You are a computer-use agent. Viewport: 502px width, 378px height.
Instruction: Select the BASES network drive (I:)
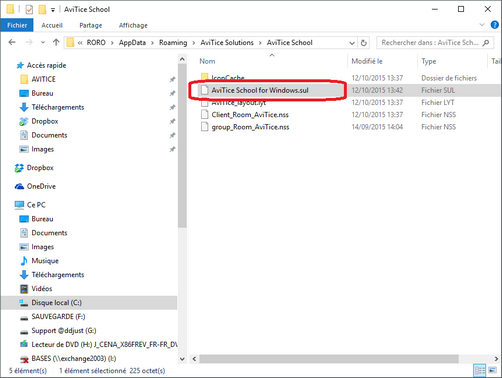pyautogui.click(x=74, y=359)
